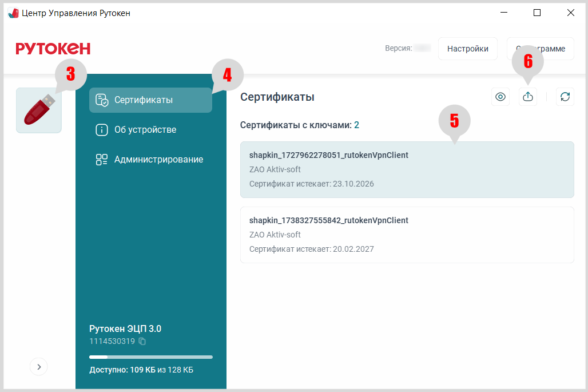588x392 pixels.
Task: Click the info icon beside Об устройстве
Action: [102, 130]
